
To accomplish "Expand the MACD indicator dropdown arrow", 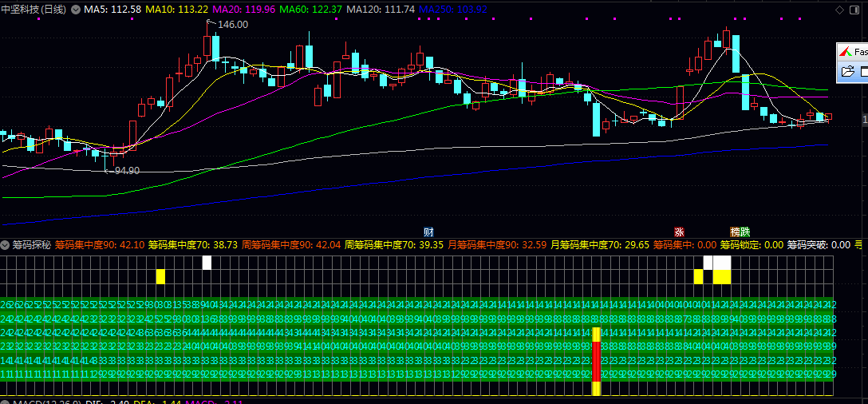I will [x=5, y=402].
